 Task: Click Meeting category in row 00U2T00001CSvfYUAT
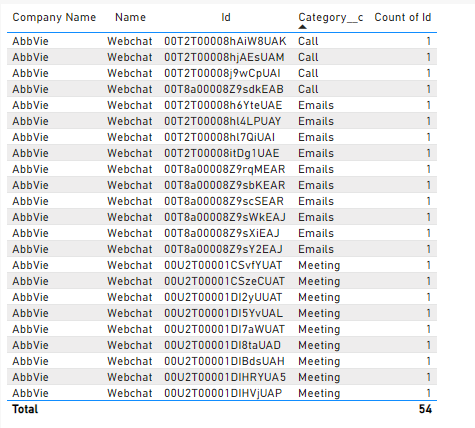click(x=319, y=265)
